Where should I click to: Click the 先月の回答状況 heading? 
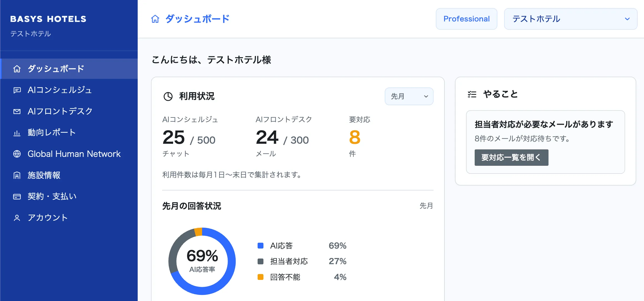click(x=192, y=206)
